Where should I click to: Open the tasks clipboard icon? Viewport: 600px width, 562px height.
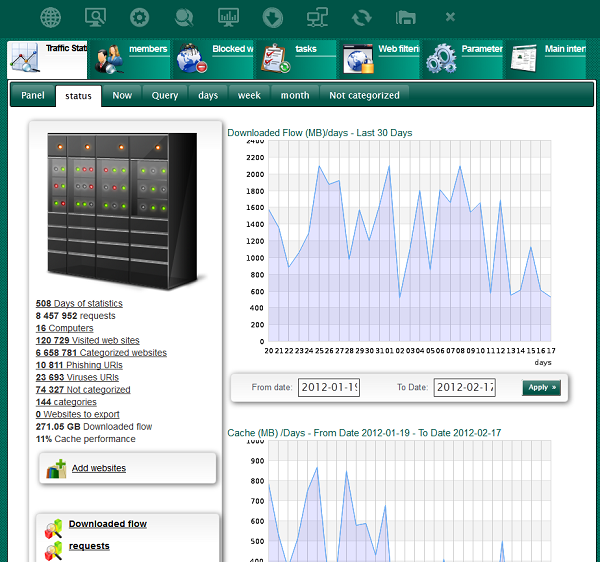[x=275, y=59]
